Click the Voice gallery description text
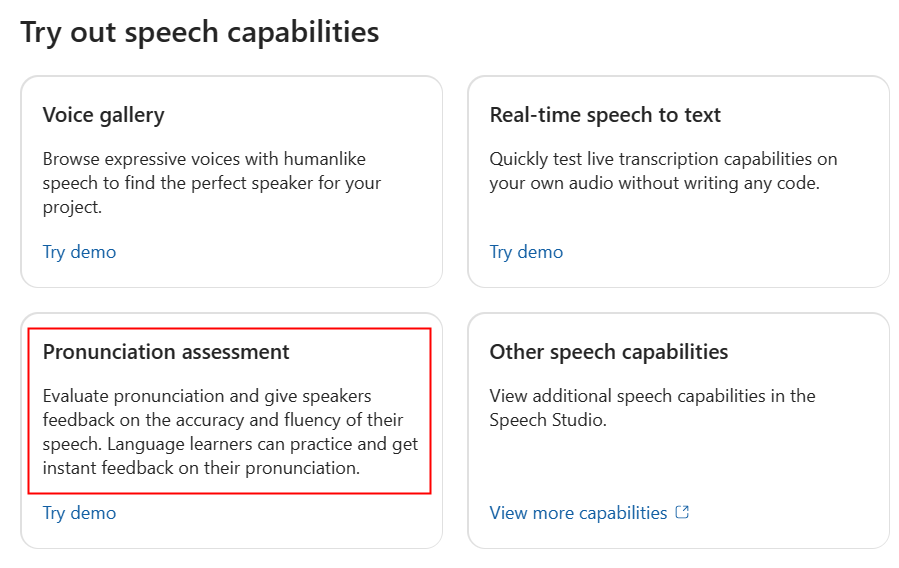This screenshot has height=568, width=899. pos(212,183)
